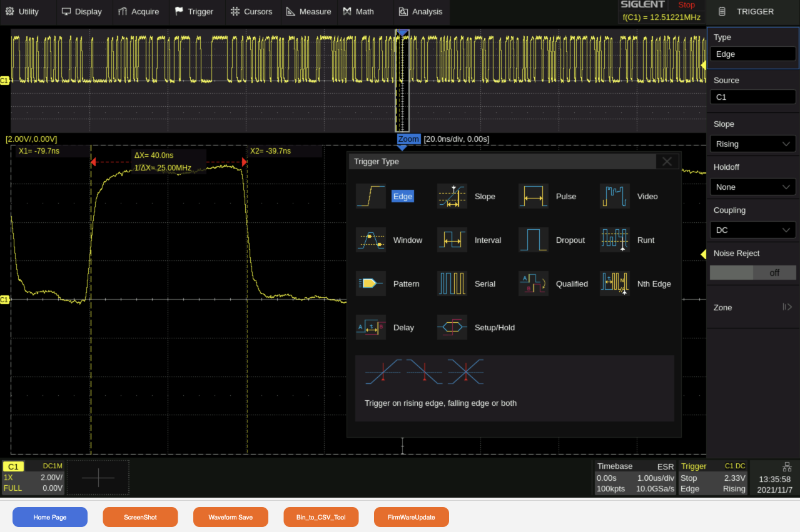
Task: Click the crosshair placeholder beside the C1 box
Action: coord(98,477)
